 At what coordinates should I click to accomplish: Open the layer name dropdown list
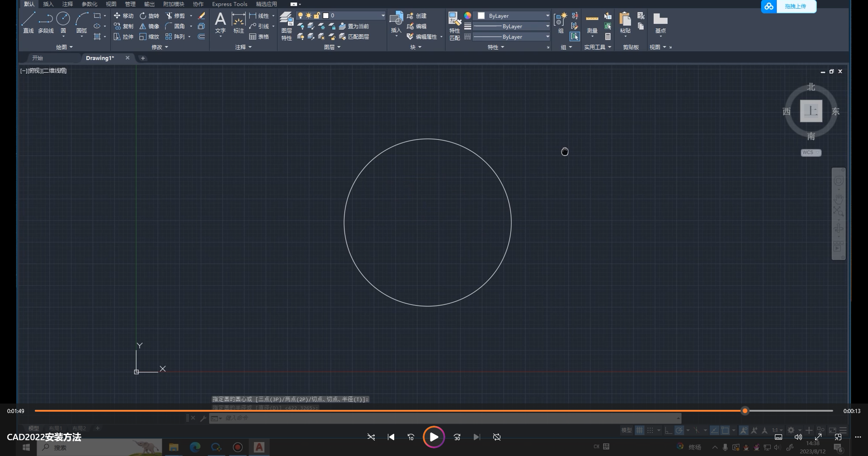(382, 16)
